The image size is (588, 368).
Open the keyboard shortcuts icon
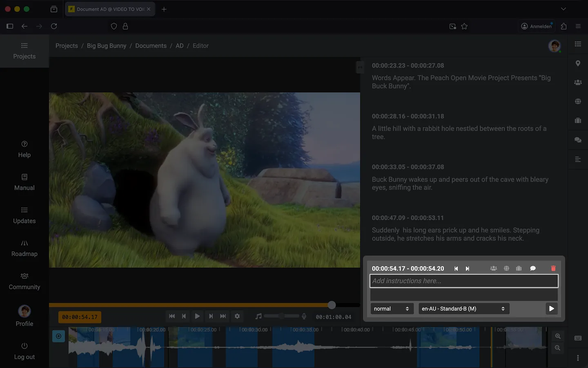[578, 338]
